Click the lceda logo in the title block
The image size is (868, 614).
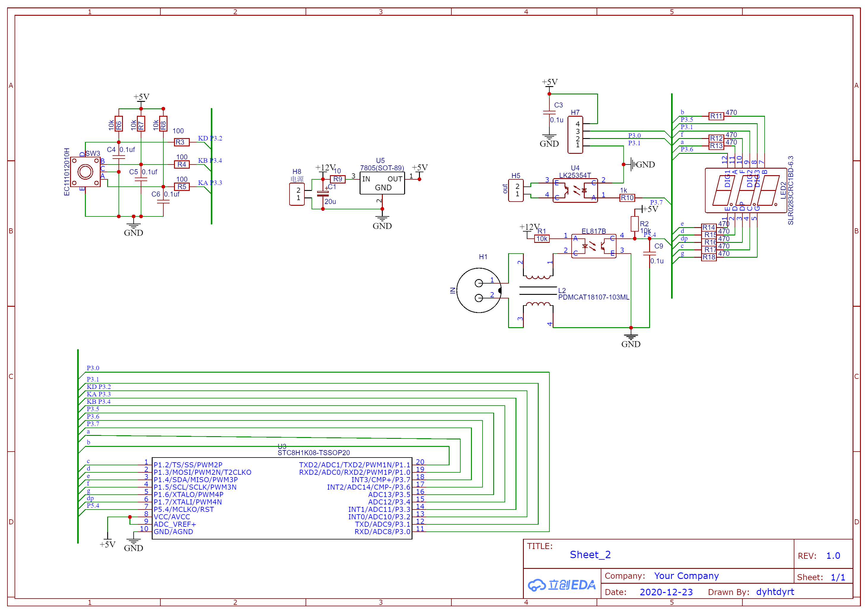point(562,585)
